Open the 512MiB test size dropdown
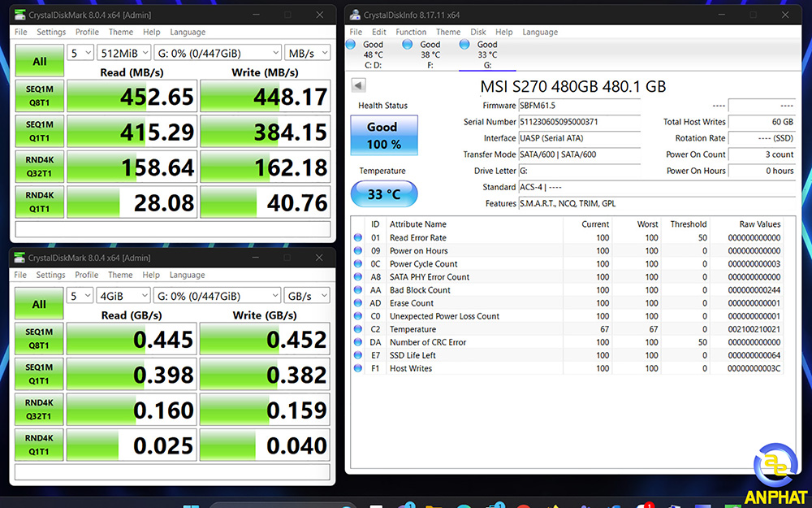 click(x=124, y=53)
